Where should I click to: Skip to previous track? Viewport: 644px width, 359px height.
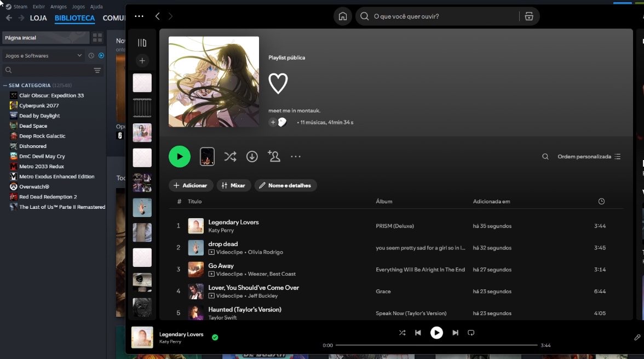tap(418, 333)
